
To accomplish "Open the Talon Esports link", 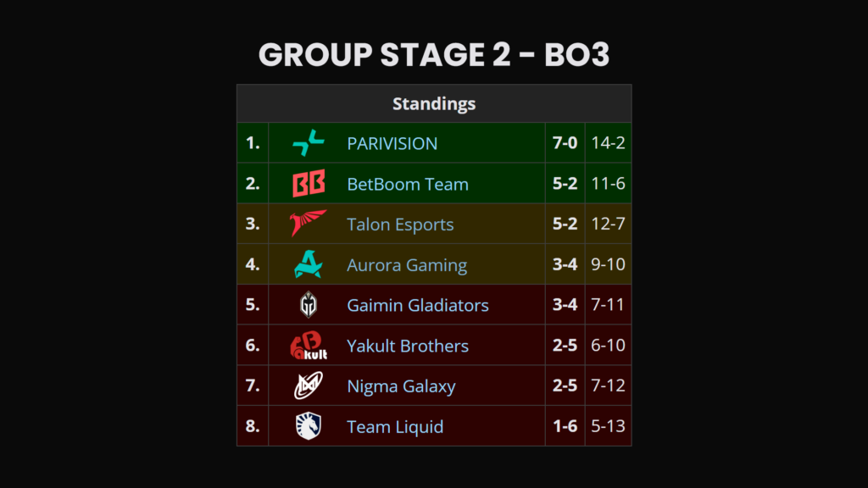I will (400, 225).
